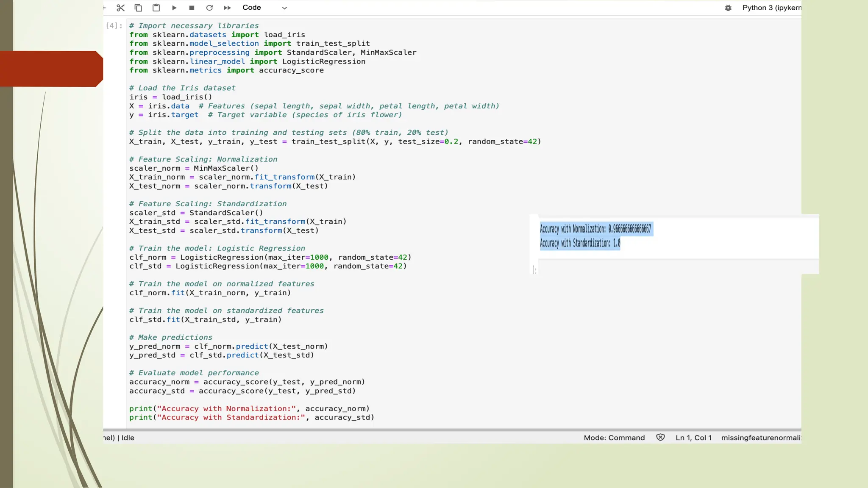
Task: Open the trusted notebook shield icon
Action: pyautogui.click(x=660, y=437)
